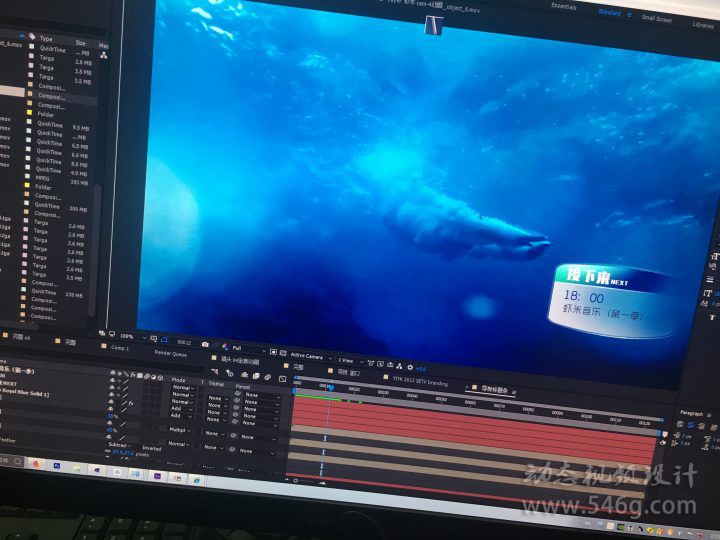This screenshot has width=720, height=540.
Task: Toggle the draft 3D icon in timeline
Action: coord(230,373)
